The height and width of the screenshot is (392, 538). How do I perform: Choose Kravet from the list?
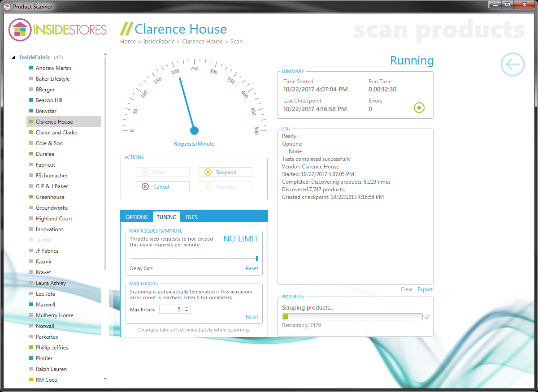coord(43,272)
